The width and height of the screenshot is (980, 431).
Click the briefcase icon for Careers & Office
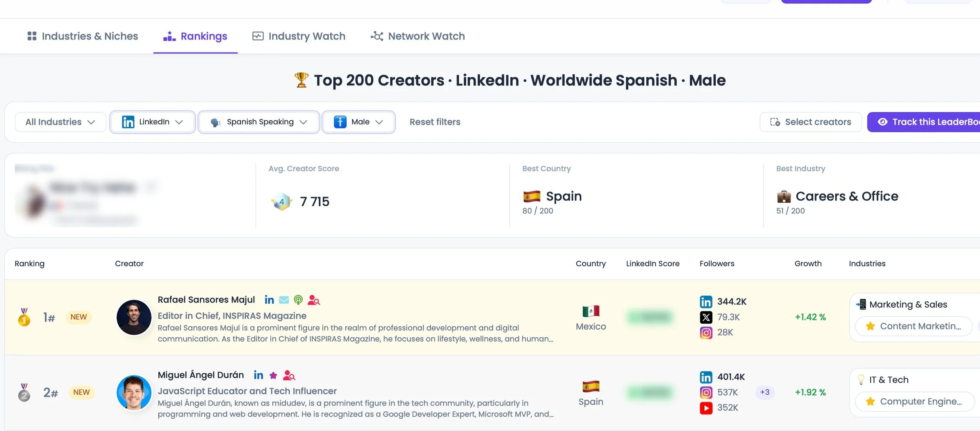784,196
